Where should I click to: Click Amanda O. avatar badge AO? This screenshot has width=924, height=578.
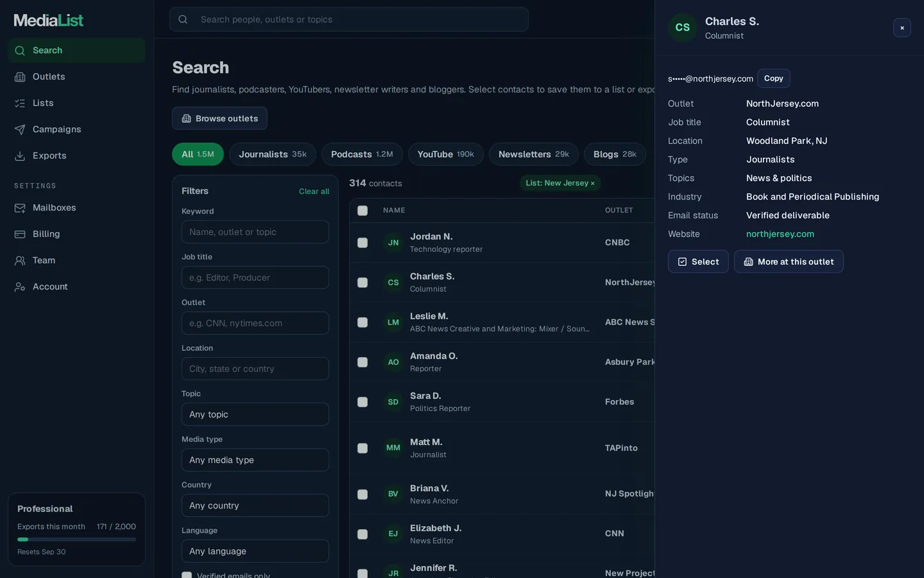click(x=393, y=362)
